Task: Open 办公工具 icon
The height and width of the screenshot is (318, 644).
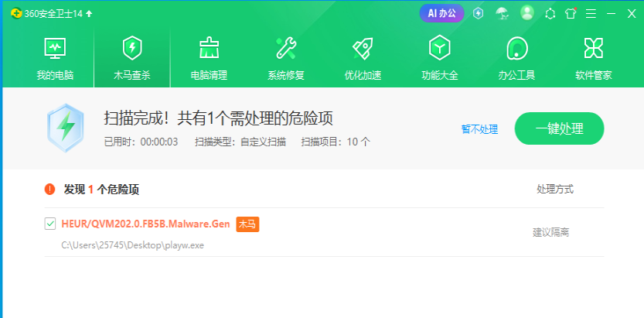Action: click(x=516, y=49)
